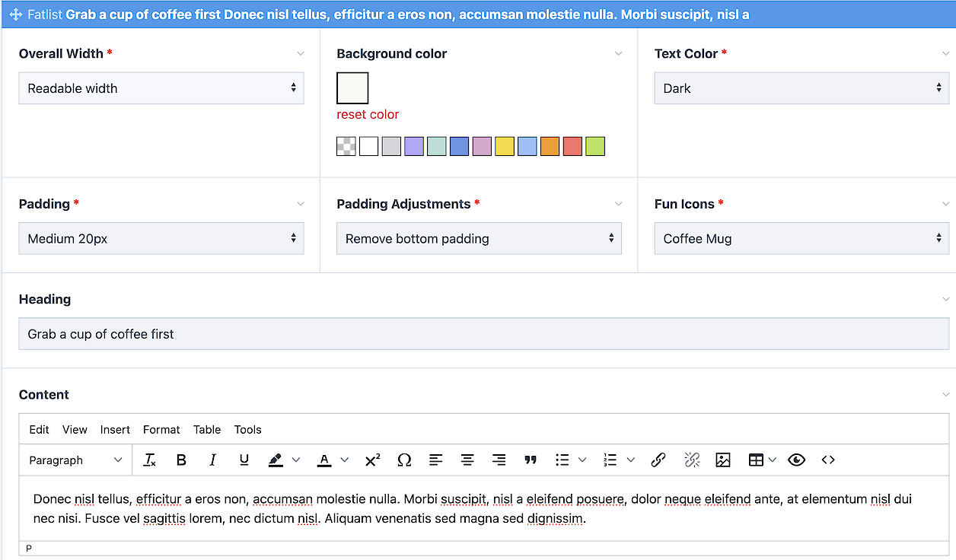Click the insert image icon

click(x=723, y=460)
